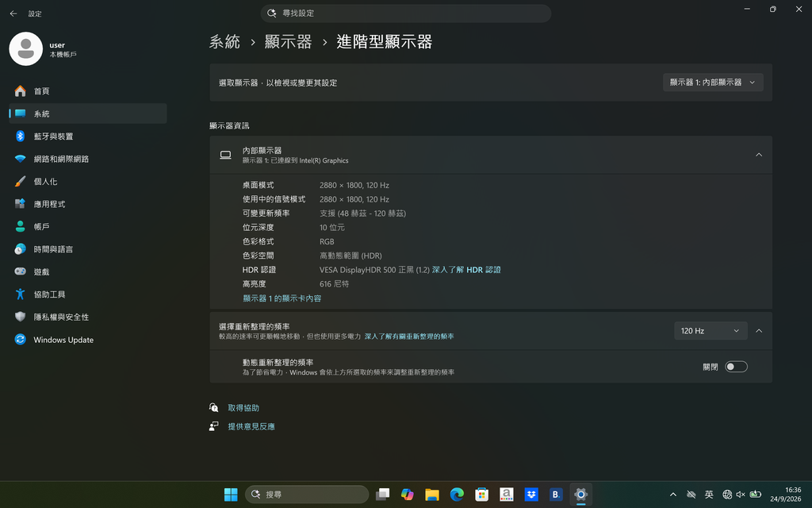
Task: Go to 顯示器 in the breadcrumb
Action: (x=289, y=41)
